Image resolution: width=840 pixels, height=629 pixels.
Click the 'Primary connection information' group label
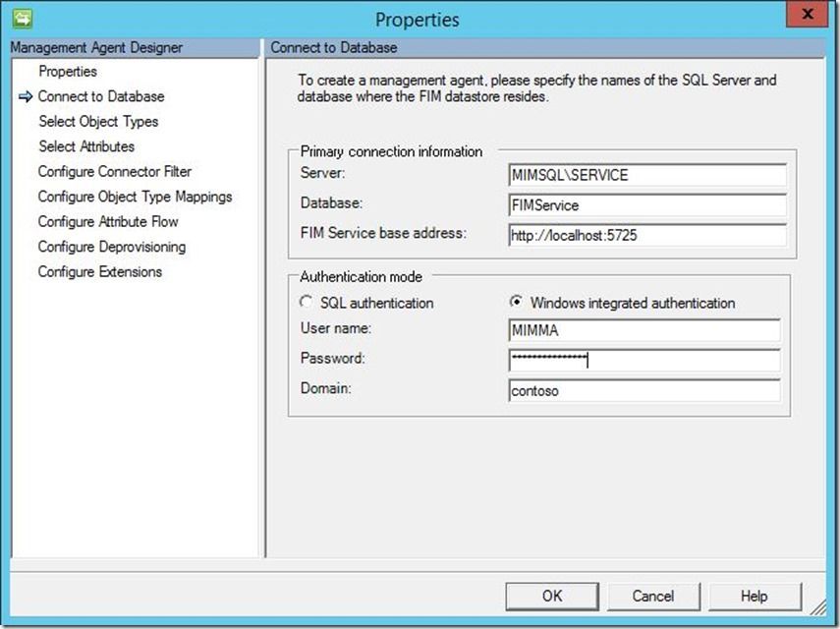pos(391,151)
